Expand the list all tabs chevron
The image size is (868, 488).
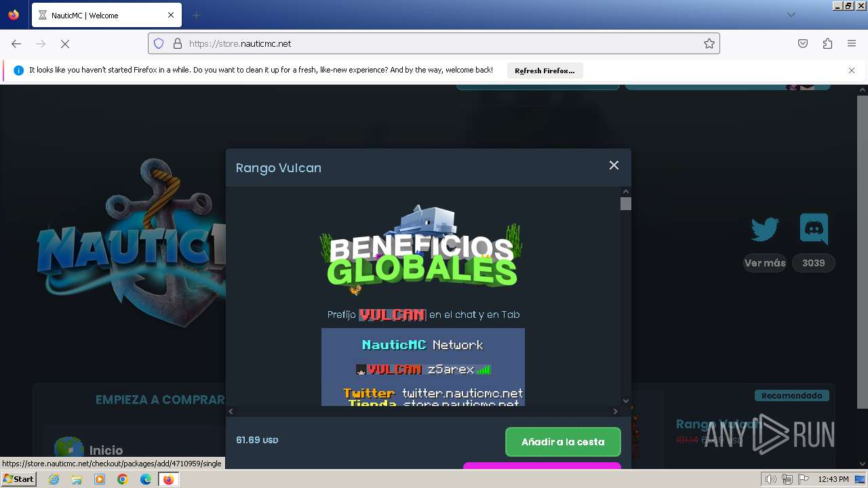[x=791, y=15]
